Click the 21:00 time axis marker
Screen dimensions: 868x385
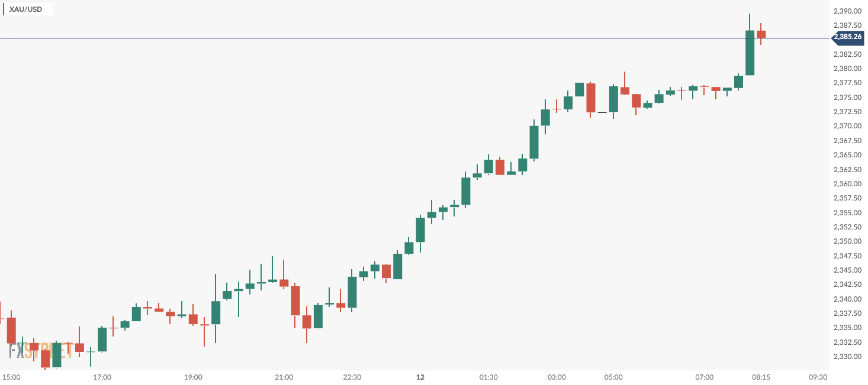[284, 377]
